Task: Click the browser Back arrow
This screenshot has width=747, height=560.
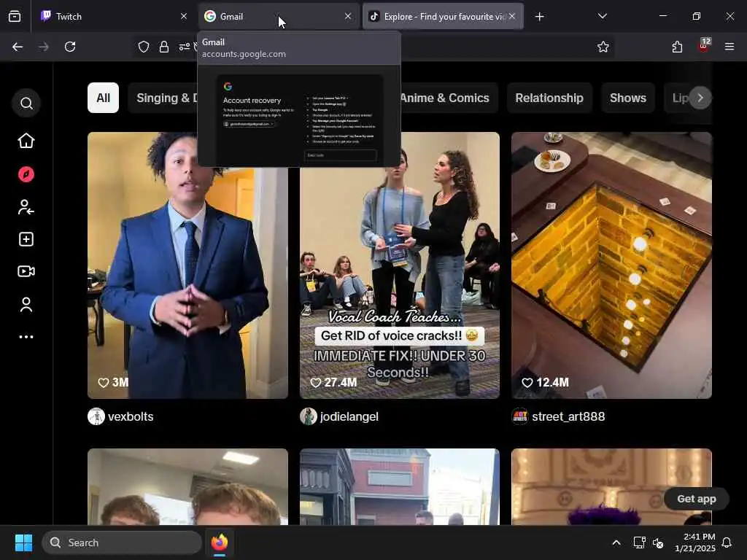Action: coord(18,47)
